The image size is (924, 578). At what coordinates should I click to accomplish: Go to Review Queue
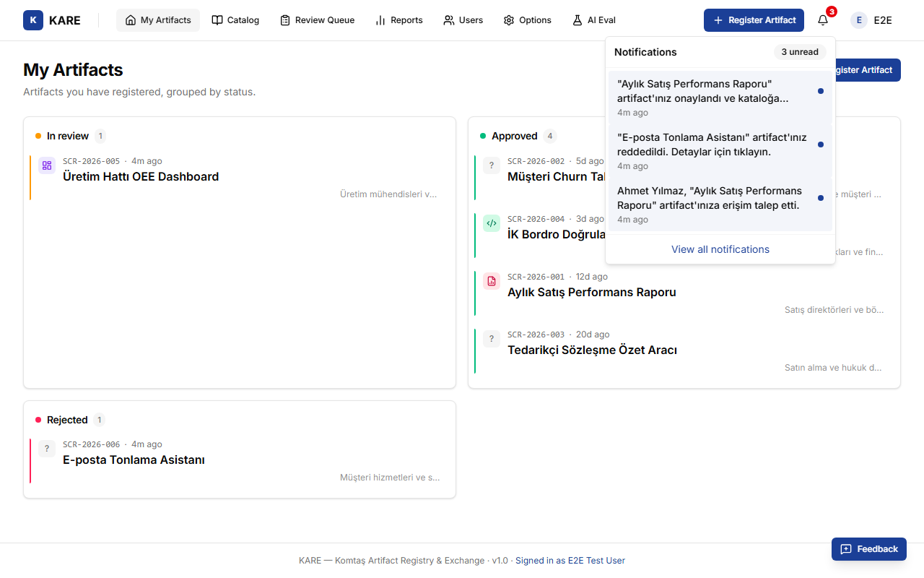pos(317,20)
